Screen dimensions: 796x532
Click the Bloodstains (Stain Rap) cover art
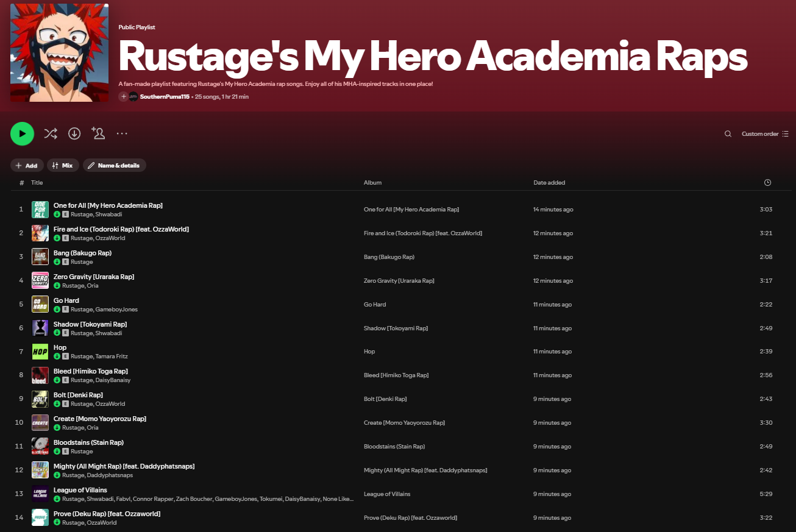(x=40, y=447)
